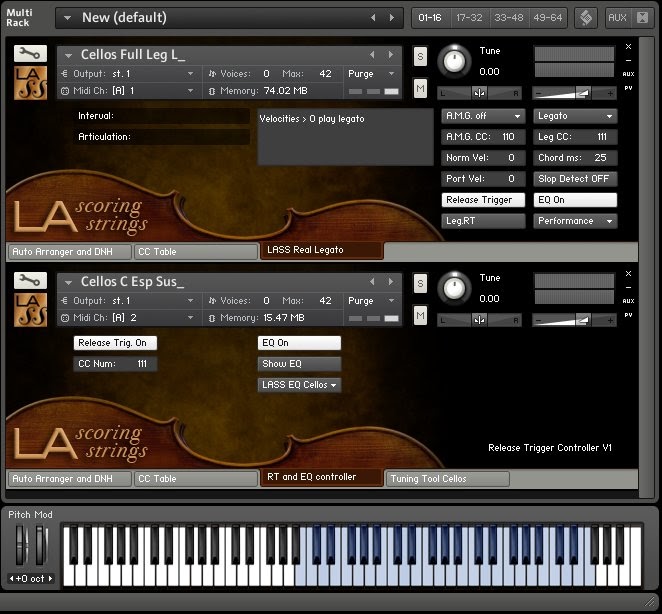Mute the Cellos Full Leg L instrument
Screen dimensions: 662x614
420,89
